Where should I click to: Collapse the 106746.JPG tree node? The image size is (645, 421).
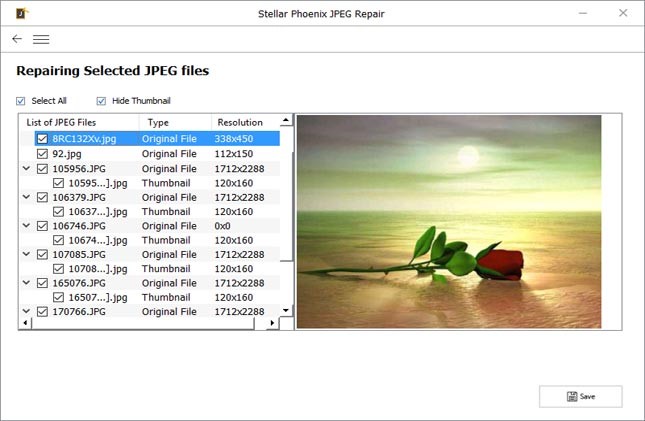(x=25, y=226)
